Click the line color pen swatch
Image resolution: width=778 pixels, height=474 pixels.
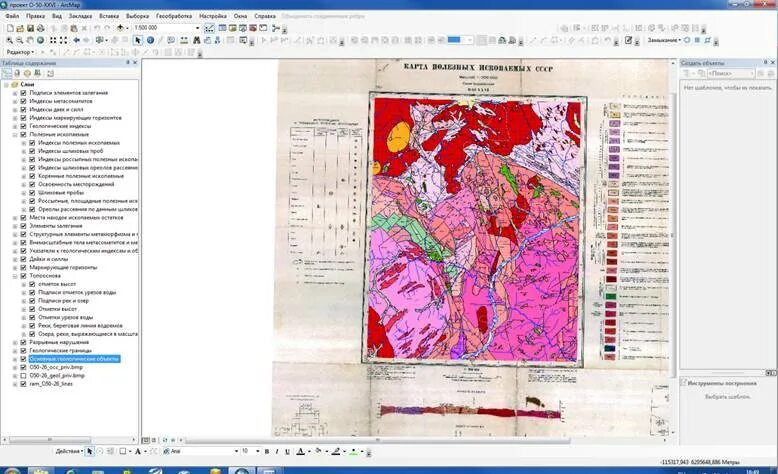click(x=336, y=451)
